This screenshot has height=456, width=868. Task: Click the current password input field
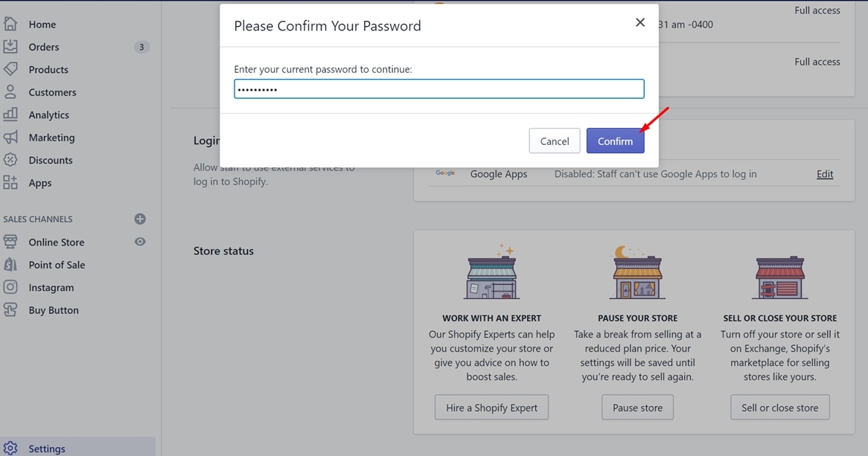pyautogui.click(x=439, y=89)
